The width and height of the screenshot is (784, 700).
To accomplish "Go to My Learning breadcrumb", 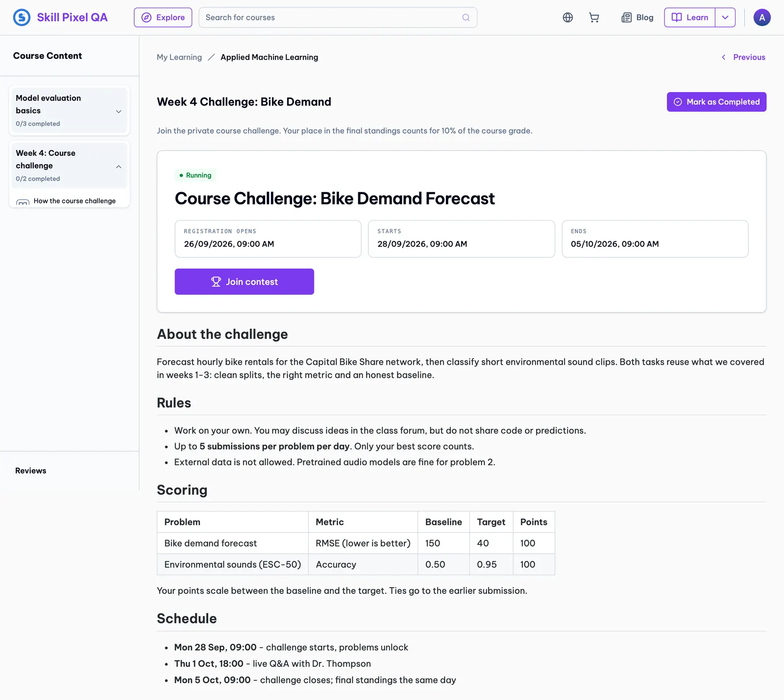I will coord(179,57).
